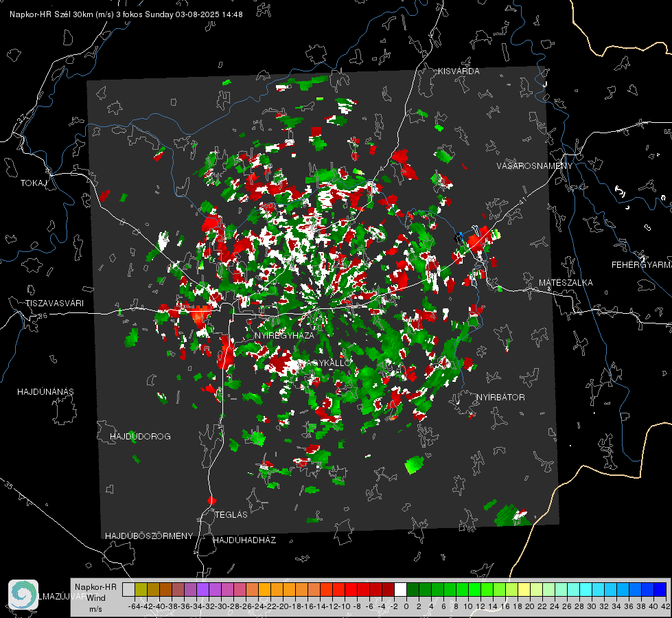The image size is (672, 618).
Task: Click the NAGYKÁLLÓ town label
Action: click(325, 363)
